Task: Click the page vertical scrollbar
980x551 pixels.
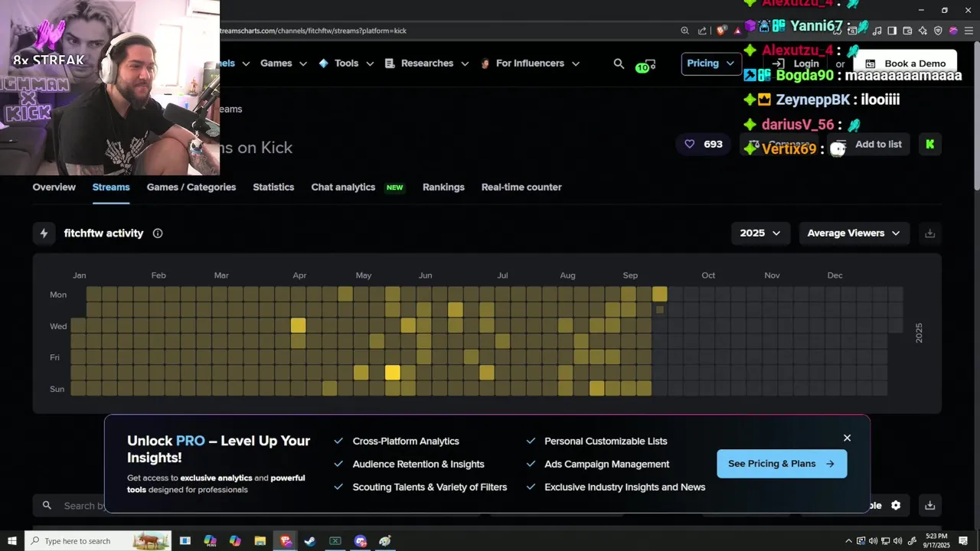Action: (x=976, y=115)
